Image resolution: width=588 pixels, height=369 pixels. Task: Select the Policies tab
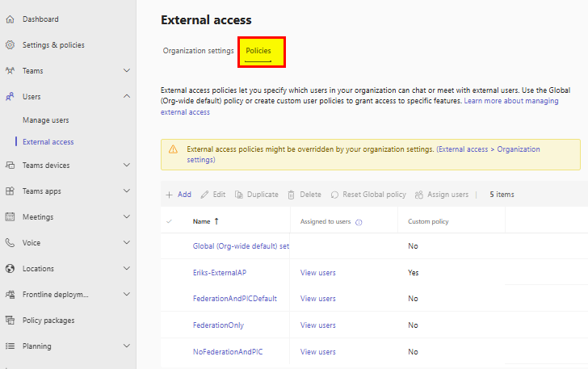tap(258, 51)
